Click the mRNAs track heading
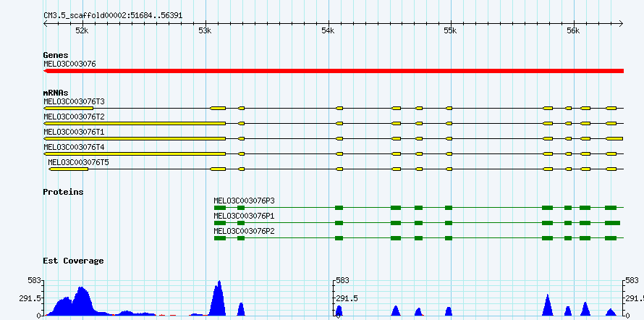 coord(56,93)
